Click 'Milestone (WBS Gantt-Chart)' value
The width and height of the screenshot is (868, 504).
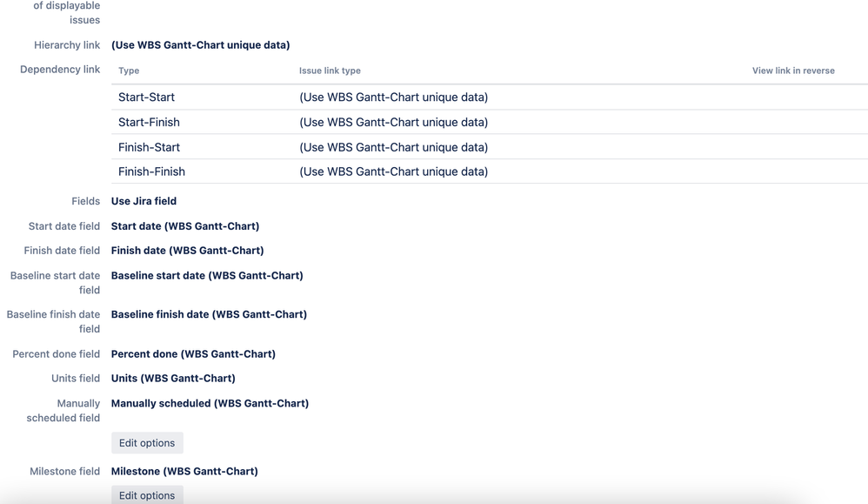(x=184, y=471)
